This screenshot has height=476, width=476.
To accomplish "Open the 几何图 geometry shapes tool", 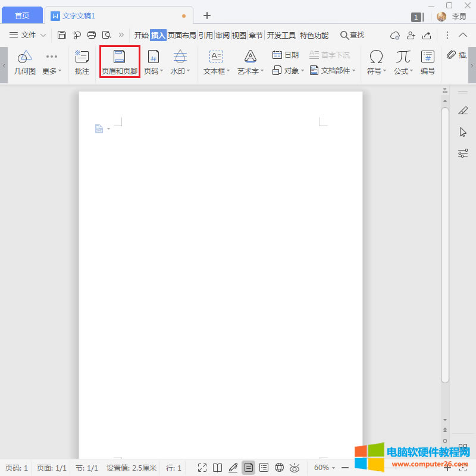I will [x=25, y=63].
